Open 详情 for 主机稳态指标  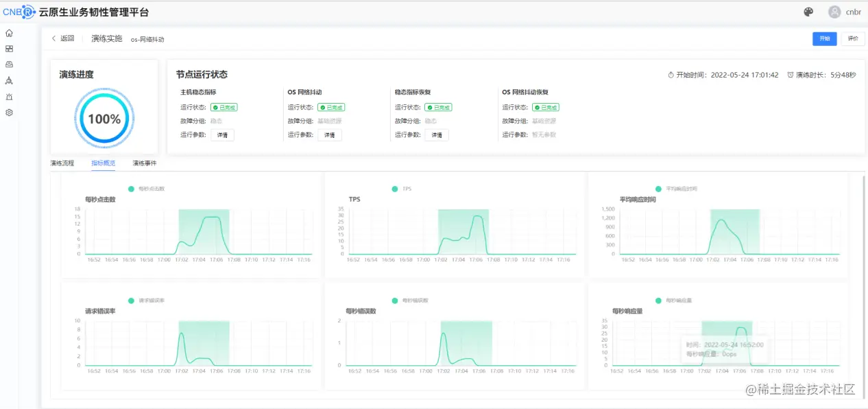(222, 135)
